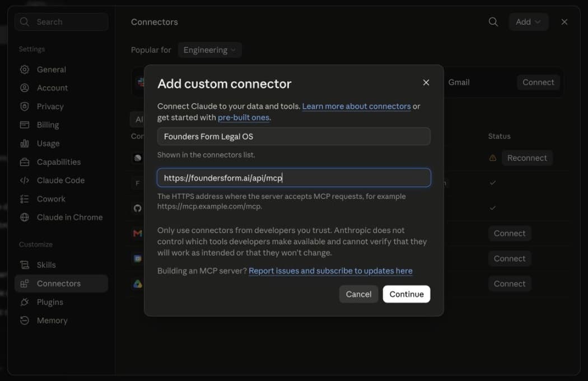Click the GitHub logo in connectors list
The width and height of the screenshot is (588, 381).
click(x=138, y=208)
